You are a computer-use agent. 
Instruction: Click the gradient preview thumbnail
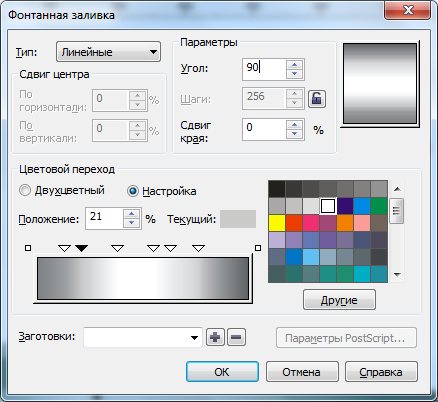coord(380,84)
